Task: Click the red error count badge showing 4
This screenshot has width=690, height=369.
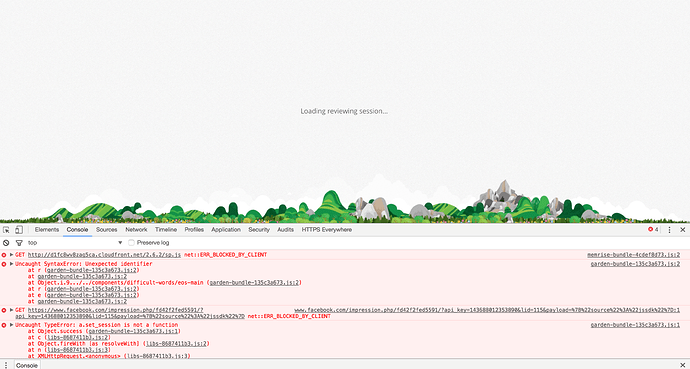Action: pyautogui.click(x=653, y=230)
